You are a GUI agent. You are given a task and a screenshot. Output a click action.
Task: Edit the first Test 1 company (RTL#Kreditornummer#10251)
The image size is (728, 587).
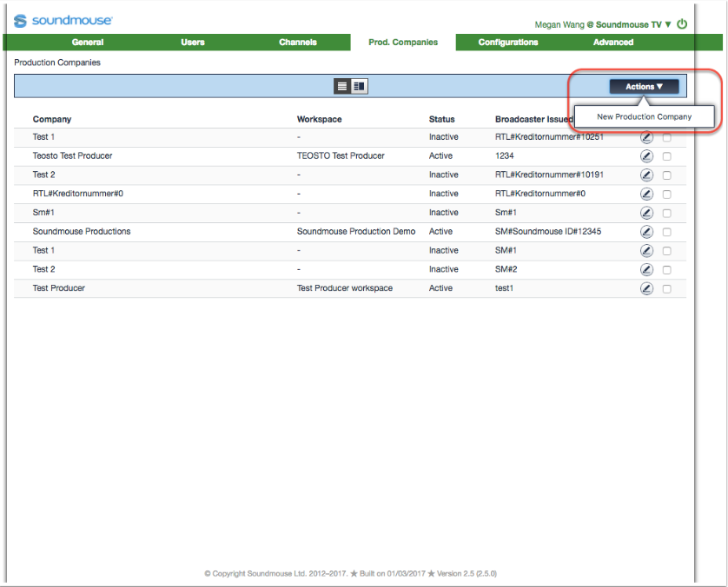[646, 137]
